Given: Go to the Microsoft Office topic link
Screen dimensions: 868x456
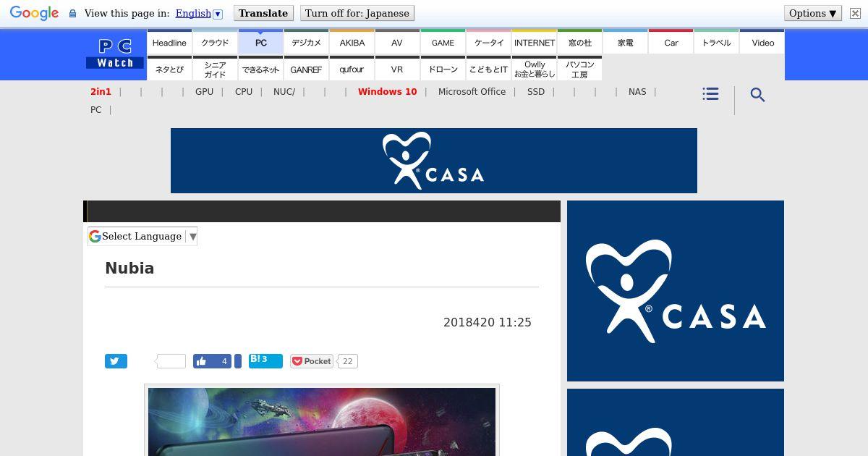Looking at the screenshot, I should pyautogui.click(x=472, y=92).
